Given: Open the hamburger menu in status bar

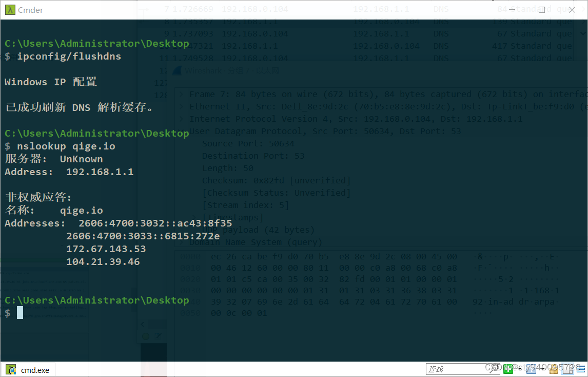Looking at the screenshot, I should tap(582, 369).
